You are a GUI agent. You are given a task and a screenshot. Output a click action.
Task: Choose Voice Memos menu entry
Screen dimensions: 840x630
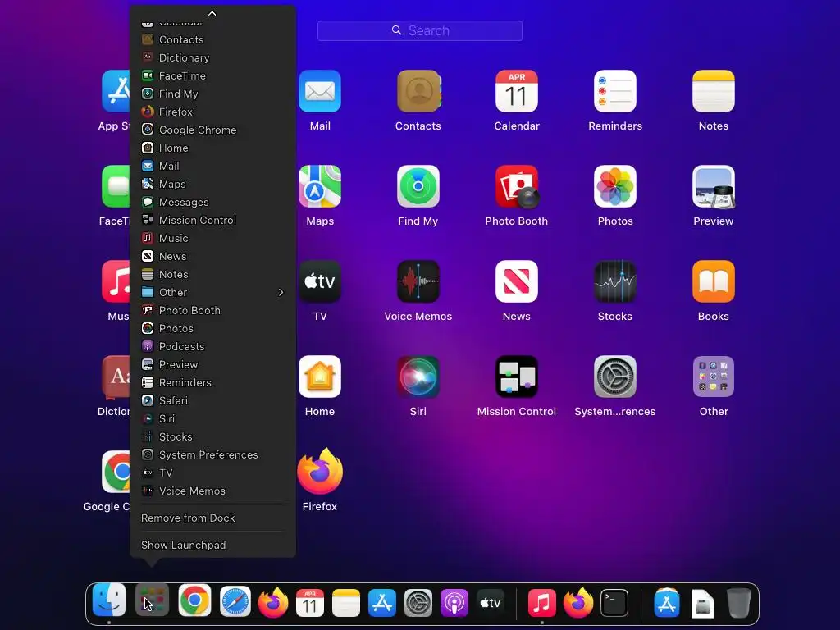[212, 491]
